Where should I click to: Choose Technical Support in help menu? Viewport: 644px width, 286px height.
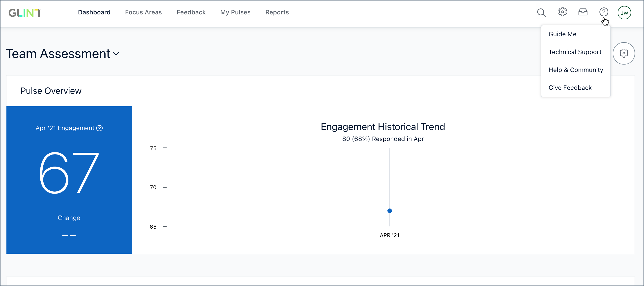(x=576, y=52)
